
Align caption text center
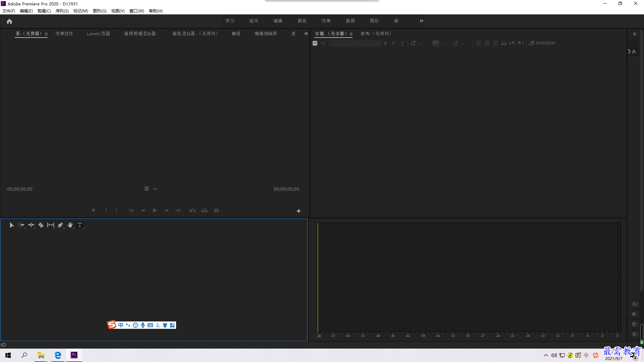pyautogui.click(x=487, y=43)
